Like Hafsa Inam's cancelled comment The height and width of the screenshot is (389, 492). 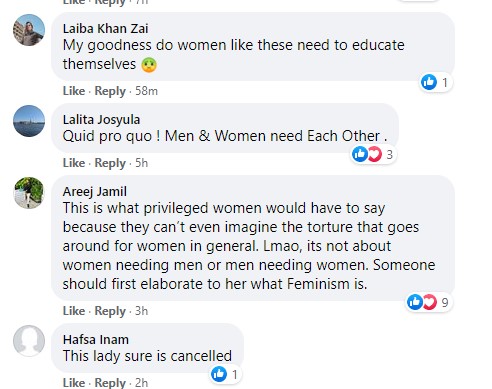coord(74,383)
